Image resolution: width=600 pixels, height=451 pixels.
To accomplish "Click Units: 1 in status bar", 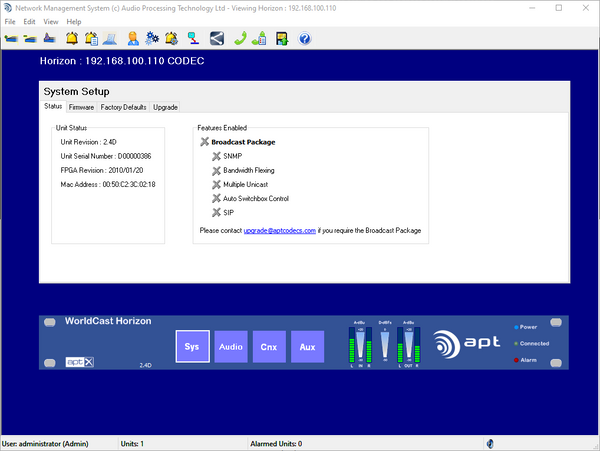I will pos(132,444).
